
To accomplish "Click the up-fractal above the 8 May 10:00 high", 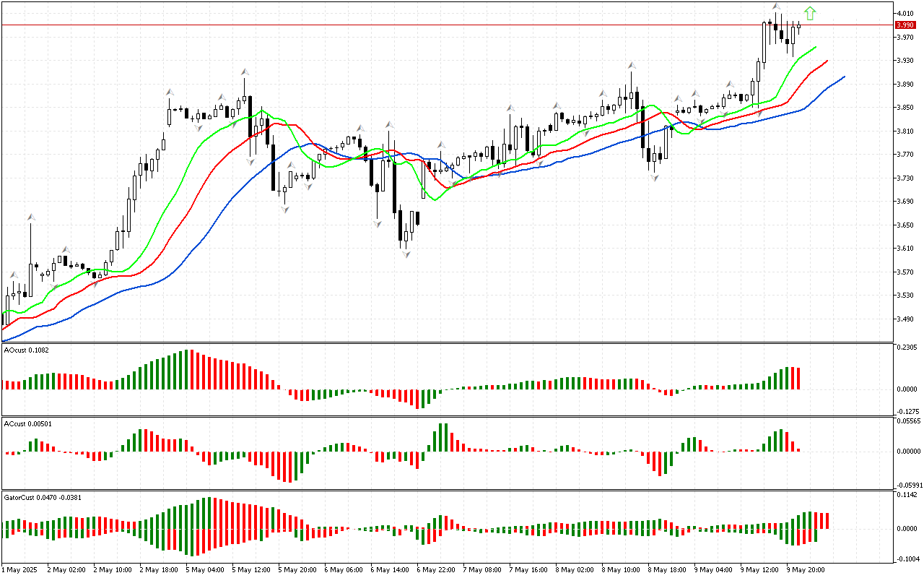I will tap(631, 64).
